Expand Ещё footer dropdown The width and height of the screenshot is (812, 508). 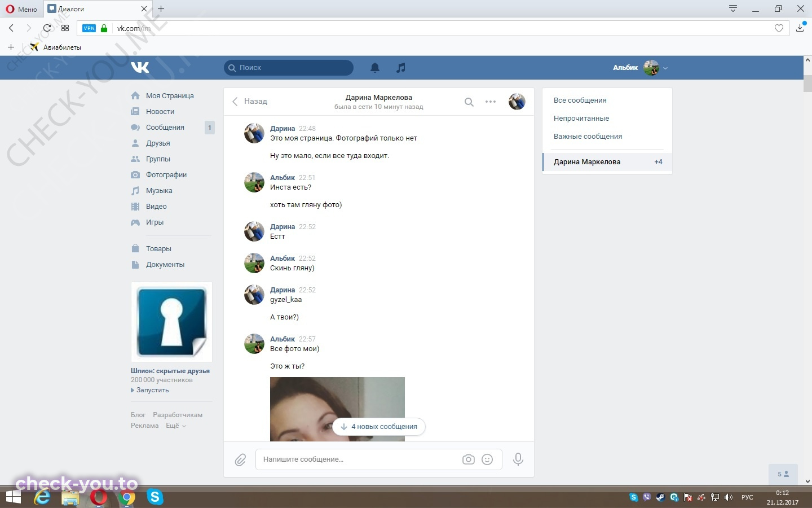point(176,426)
